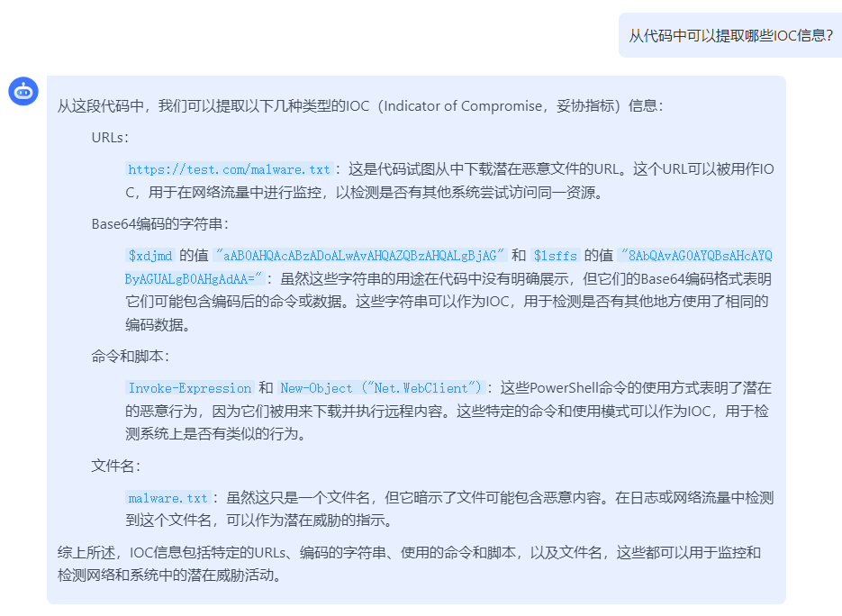The image size is (842, 616).
Task: Click the URLs: section heading
Action: click(110, 138)
